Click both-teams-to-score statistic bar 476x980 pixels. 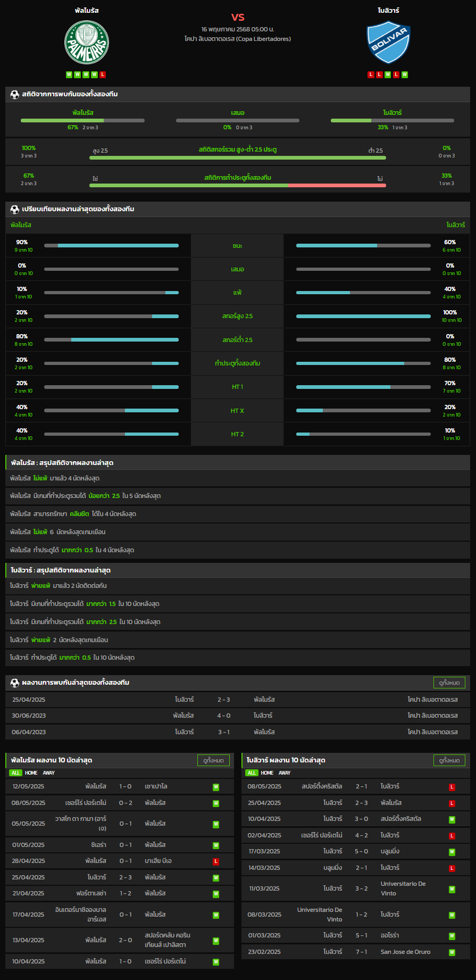[238, 185]
